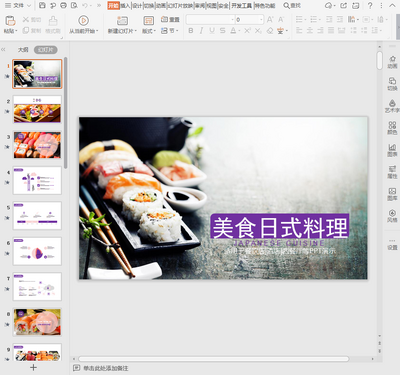This screenshot has height=375, width=400.
Task: Click the Help question mark icon
Action: [370, 5]
